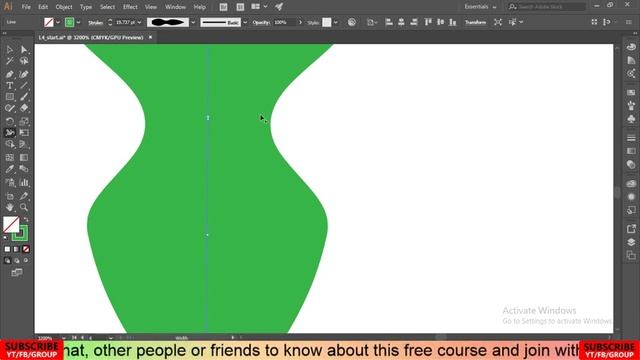Select the Scale tool
The height and width of the screenshot is (360, 640).
24,121
